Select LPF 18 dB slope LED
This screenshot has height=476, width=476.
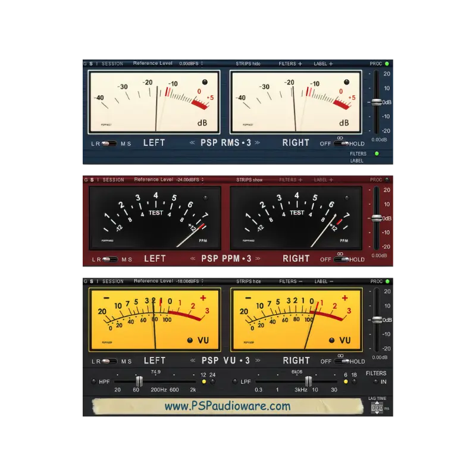pos(354,381)
